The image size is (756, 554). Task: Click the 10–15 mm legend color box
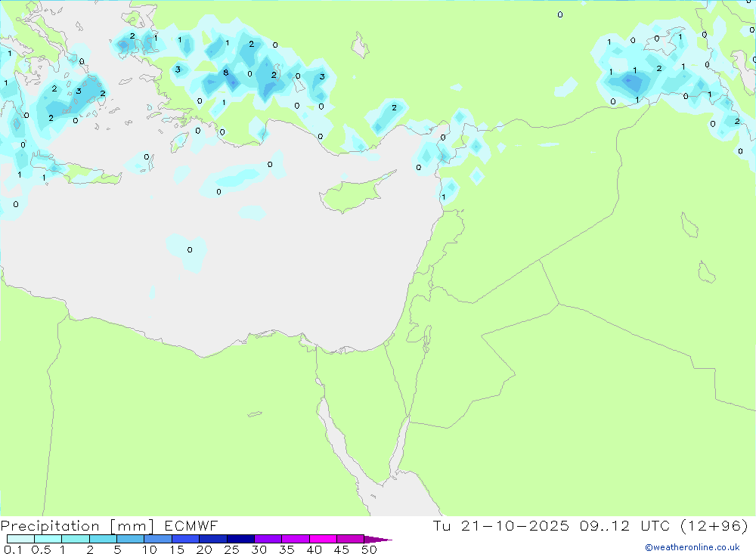158,539
